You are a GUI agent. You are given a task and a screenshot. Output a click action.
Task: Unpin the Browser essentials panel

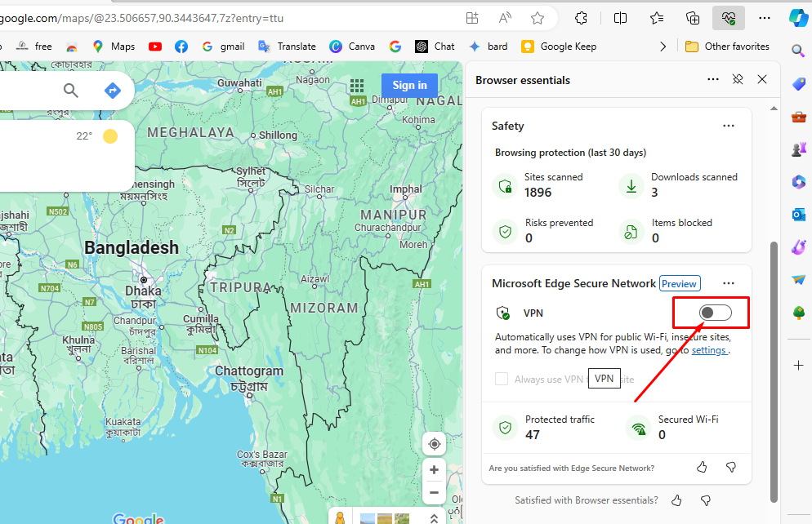738,79
